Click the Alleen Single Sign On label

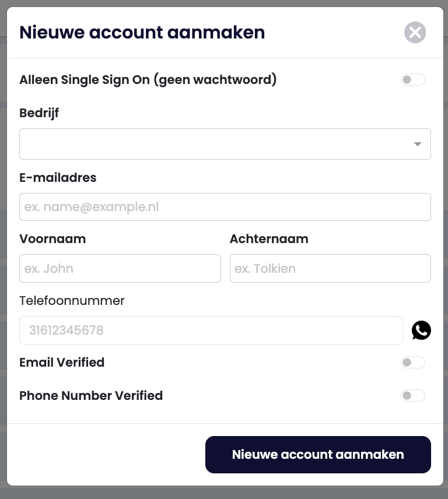point(148,80)
